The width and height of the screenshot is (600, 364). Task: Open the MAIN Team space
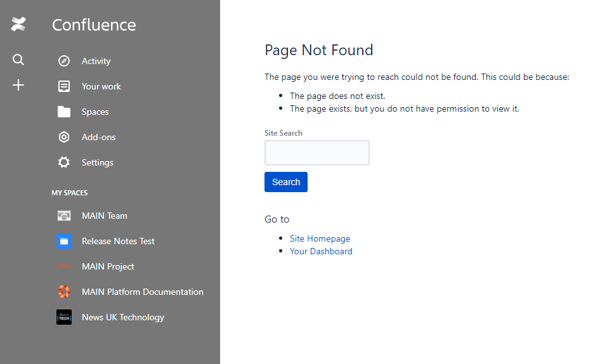coord(104,216)
